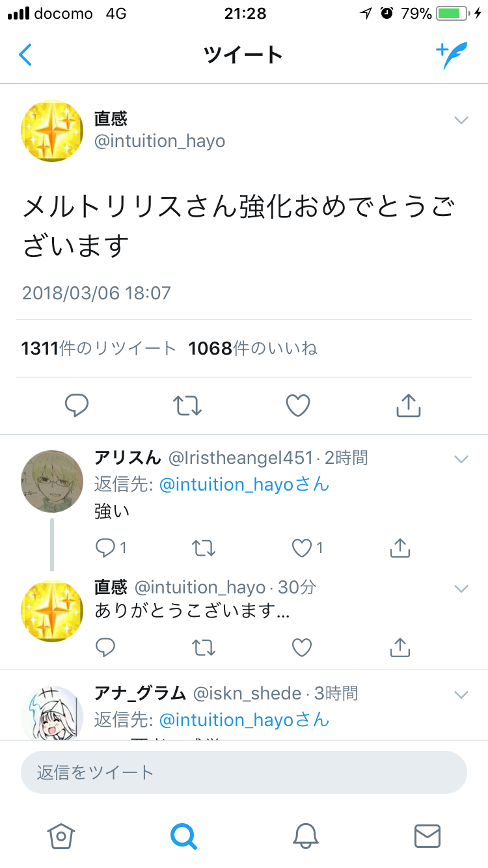Viewport: 488px width, 868px height.
Task: Go to the Home tab
Action: [x=61, y=835]
